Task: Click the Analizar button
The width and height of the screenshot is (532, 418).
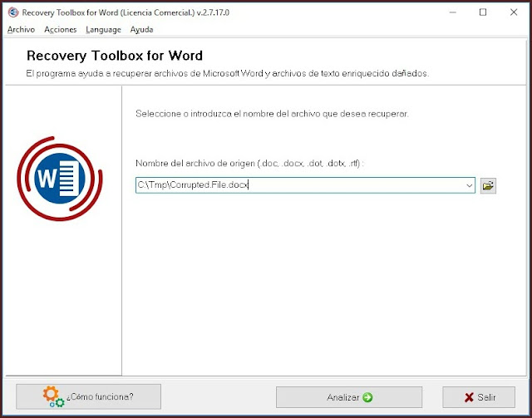Action: [x=349, y=397]
